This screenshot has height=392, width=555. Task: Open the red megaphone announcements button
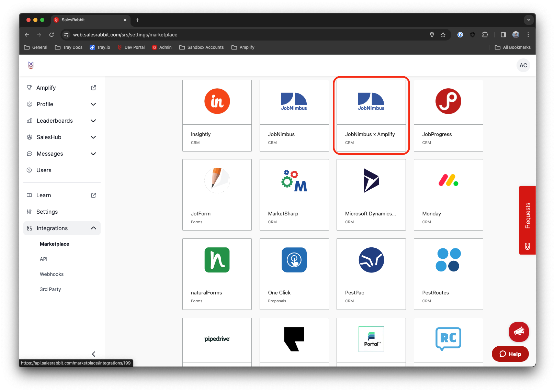coord(519,332)
